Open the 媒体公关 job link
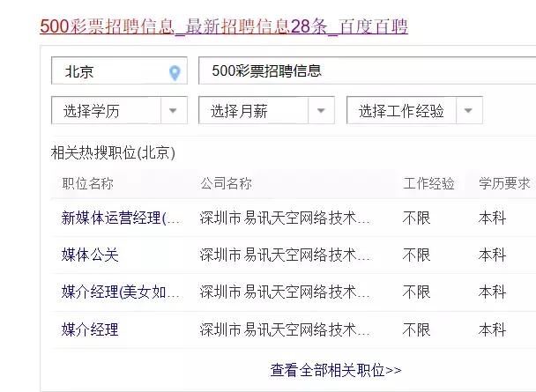This screenshot has width=536, height=392. click(x=90, y=255)
